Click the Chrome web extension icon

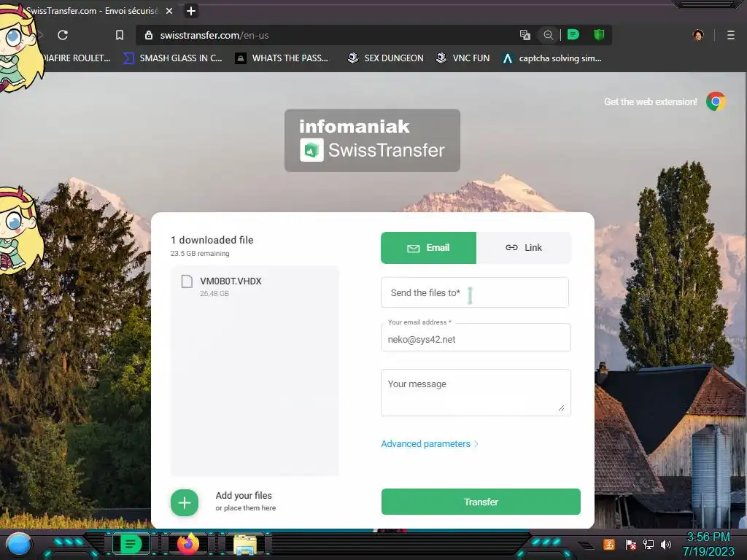point(716,101)
